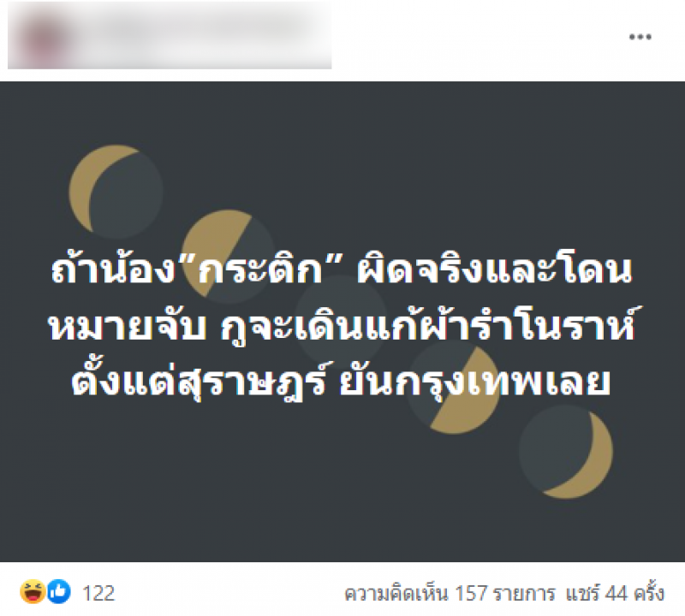Select the quoted word กระติก in post

point(261,269)
